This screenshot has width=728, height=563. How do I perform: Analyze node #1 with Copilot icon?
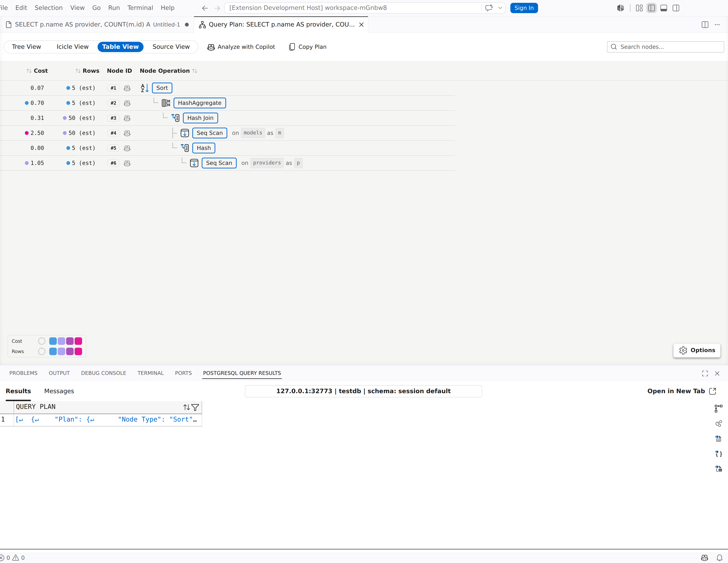127,88
